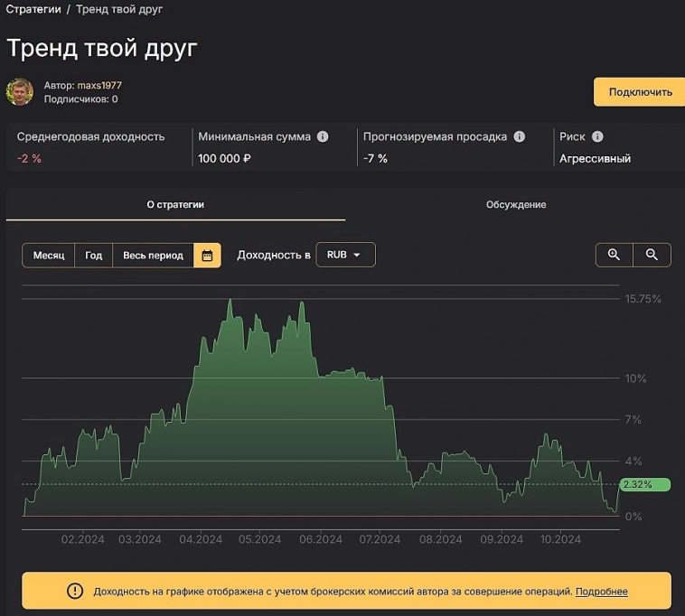Select the Весь период option
Image resolution: width=685 pixels, height=616 pixels.
(153, 256)
